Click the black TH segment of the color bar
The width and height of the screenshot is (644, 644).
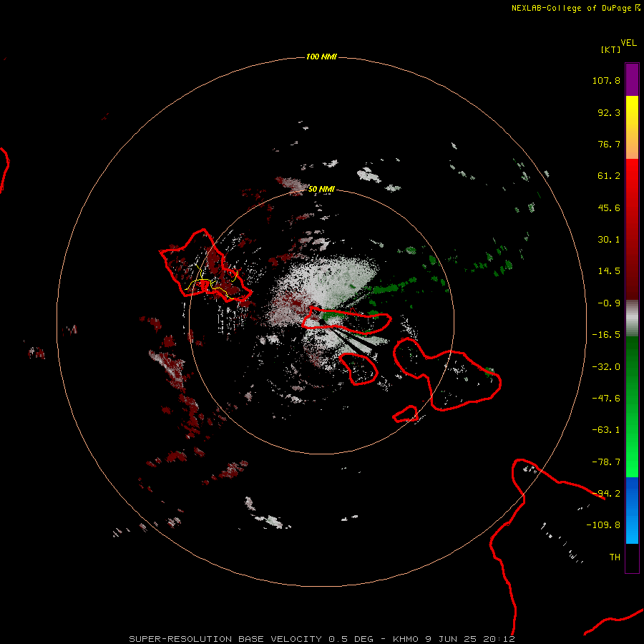tap(632, 557)
